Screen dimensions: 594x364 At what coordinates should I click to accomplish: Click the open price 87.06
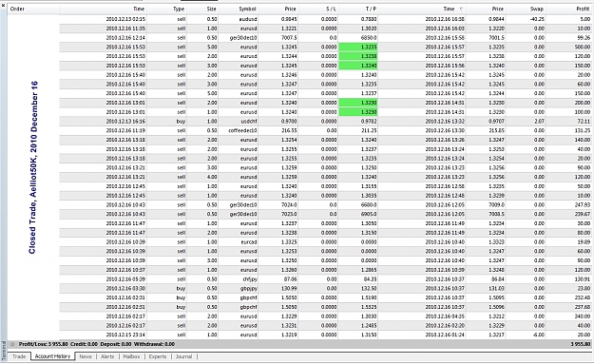tap(291, 279)
